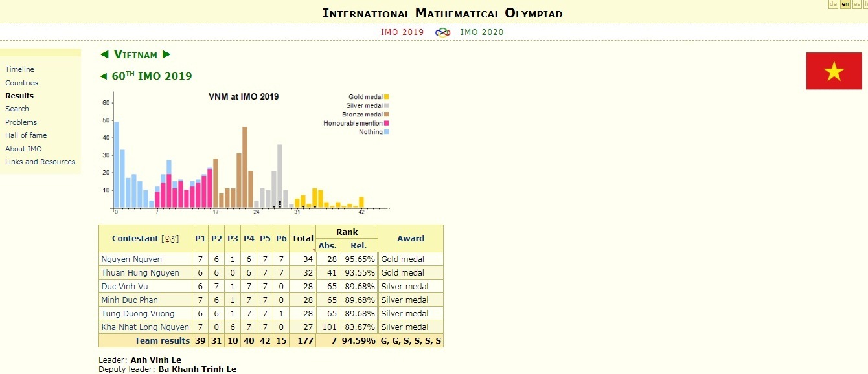
Task: Open the IMO 2020 link
Action: coord(481,32)
